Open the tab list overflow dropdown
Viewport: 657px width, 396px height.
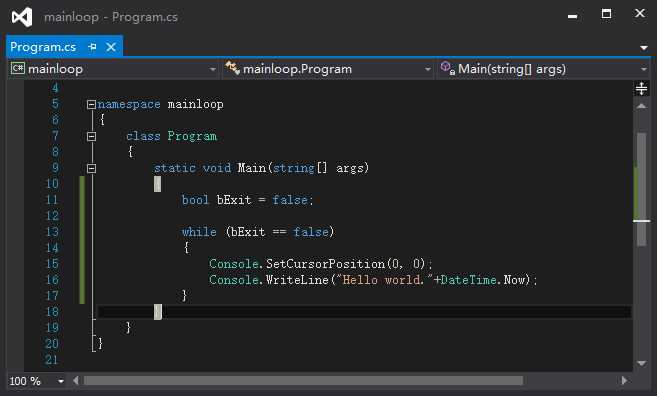coord(644,48)
